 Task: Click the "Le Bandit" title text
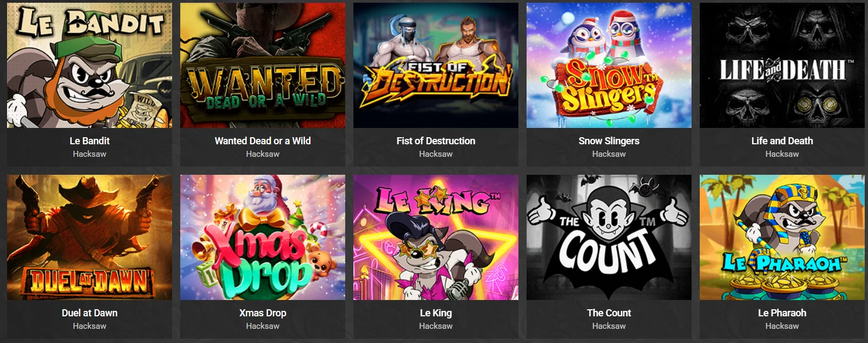coord(89,141)
